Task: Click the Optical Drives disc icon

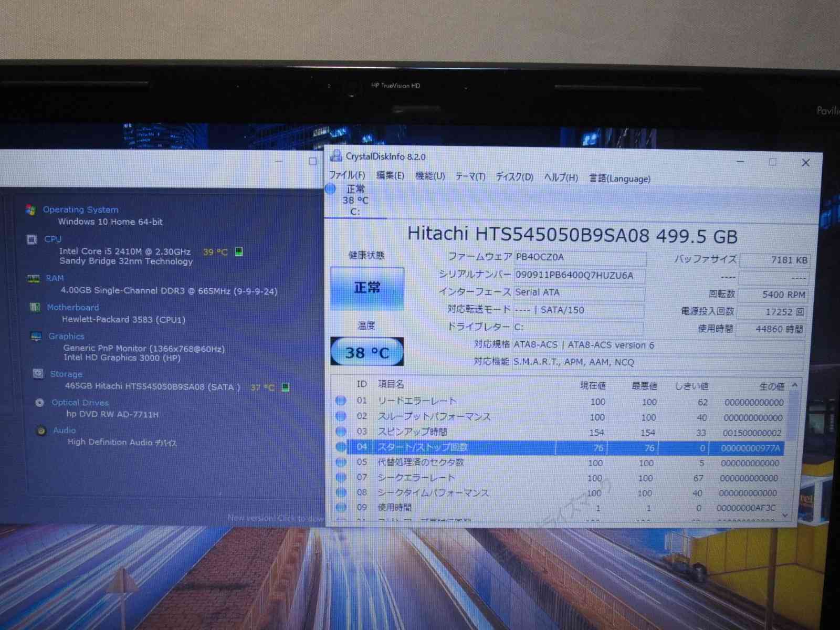Action: click(39, 403)
